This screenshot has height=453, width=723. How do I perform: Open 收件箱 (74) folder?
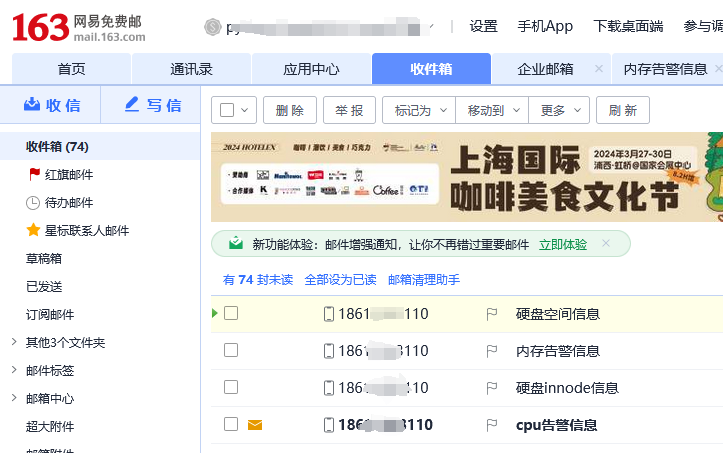point(100,146)
